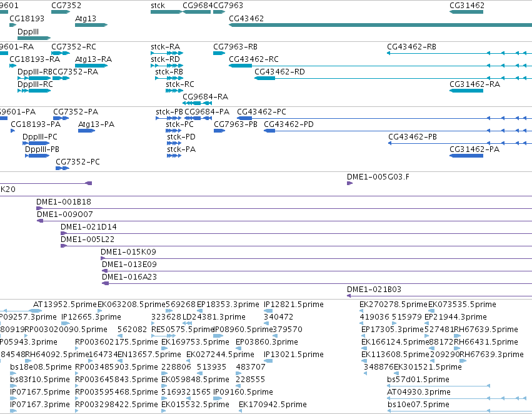The width and height of the screenshot is (532, 414).
Task: Click protein CG43462-PC
Action: coord(384,118)
